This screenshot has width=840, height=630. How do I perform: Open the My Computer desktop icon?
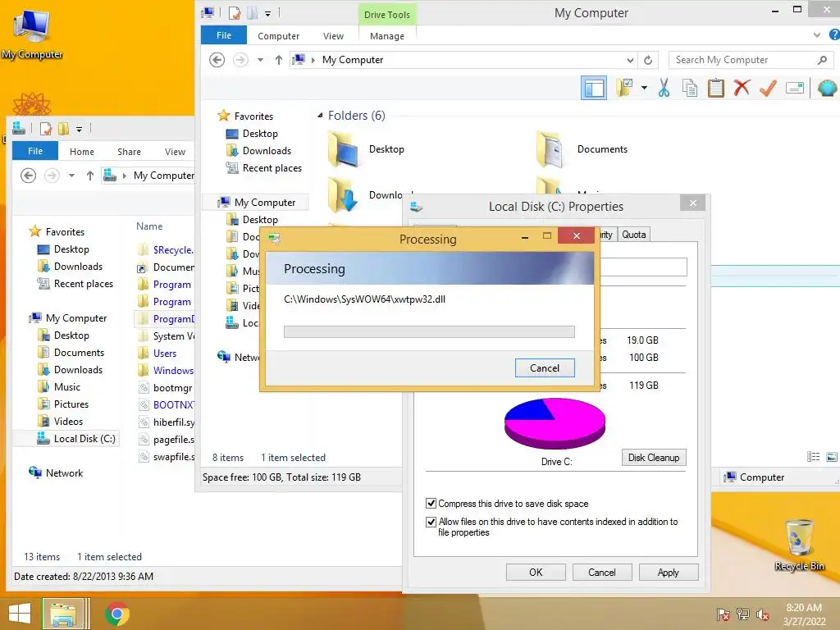pyautogui.click(x=32, y=33)
